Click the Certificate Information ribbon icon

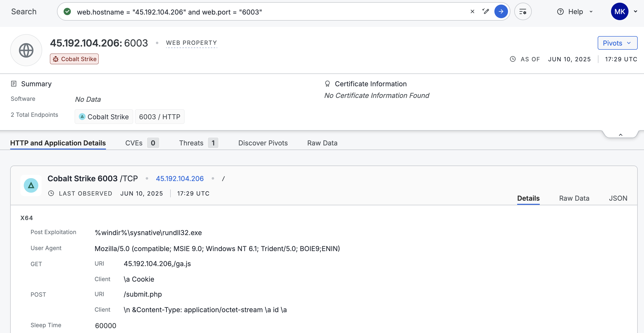click(x=327, y=84)
